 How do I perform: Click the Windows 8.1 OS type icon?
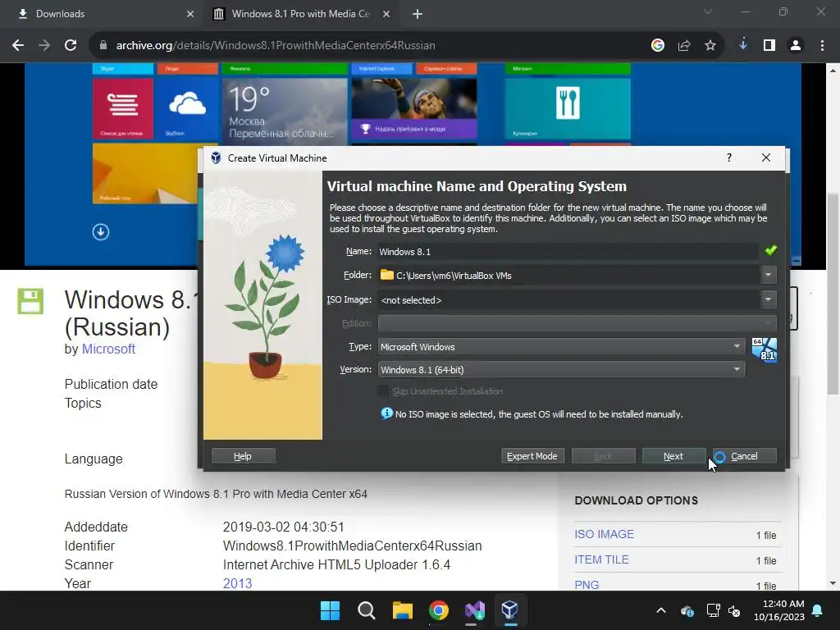(764, 349)
